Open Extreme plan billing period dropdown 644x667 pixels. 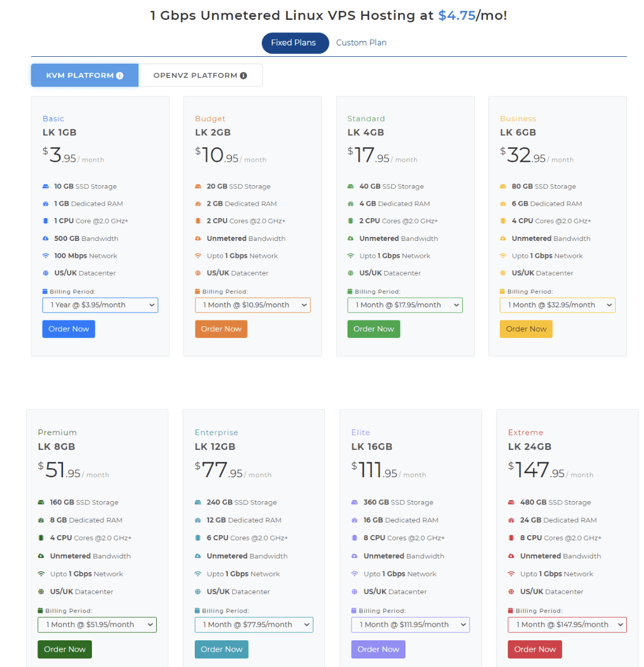567,624
